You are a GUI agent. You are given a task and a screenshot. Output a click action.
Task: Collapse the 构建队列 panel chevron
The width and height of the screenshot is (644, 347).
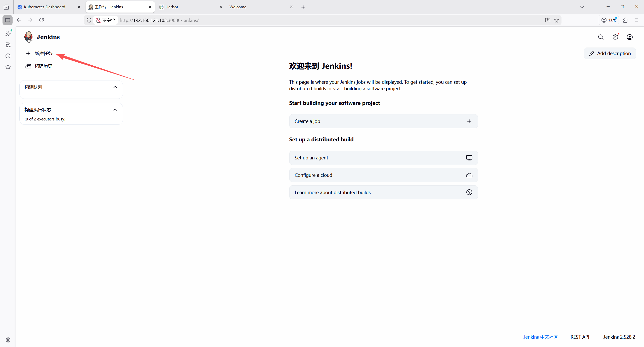pos(115,87)
